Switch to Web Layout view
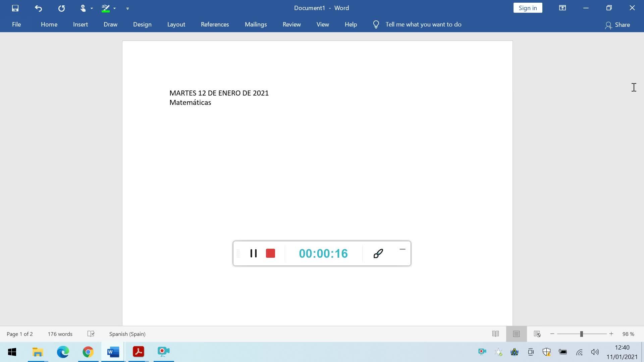Image resolution: width=644 pixels, height=362 pixels. [x=537, y=334]
